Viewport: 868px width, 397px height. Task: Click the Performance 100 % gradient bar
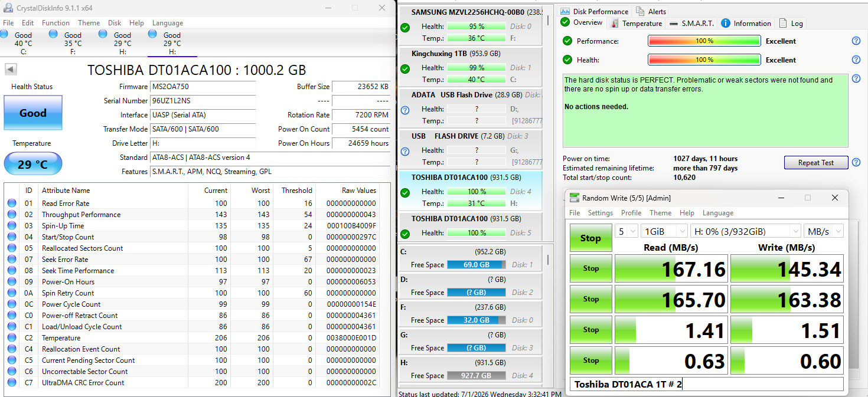point(704,41)
